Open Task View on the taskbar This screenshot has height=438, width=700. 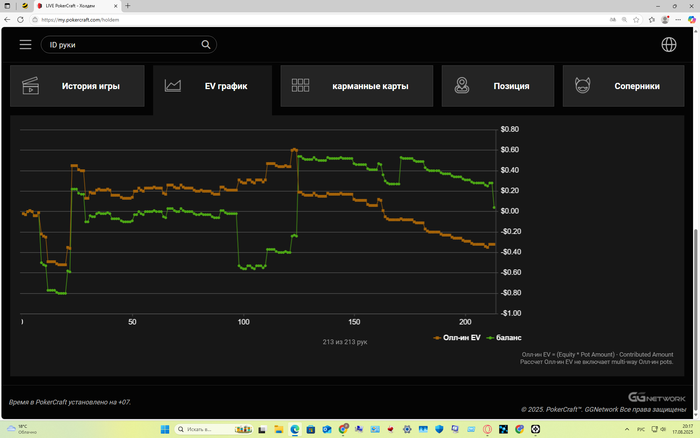(262, 430)
